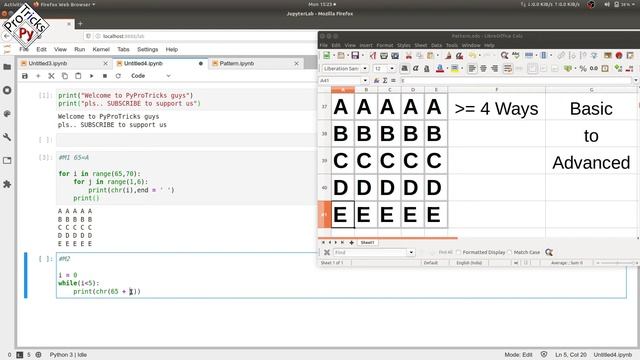Set the Calc font color with the A icon
640x360 pixels.
point(440,69)
